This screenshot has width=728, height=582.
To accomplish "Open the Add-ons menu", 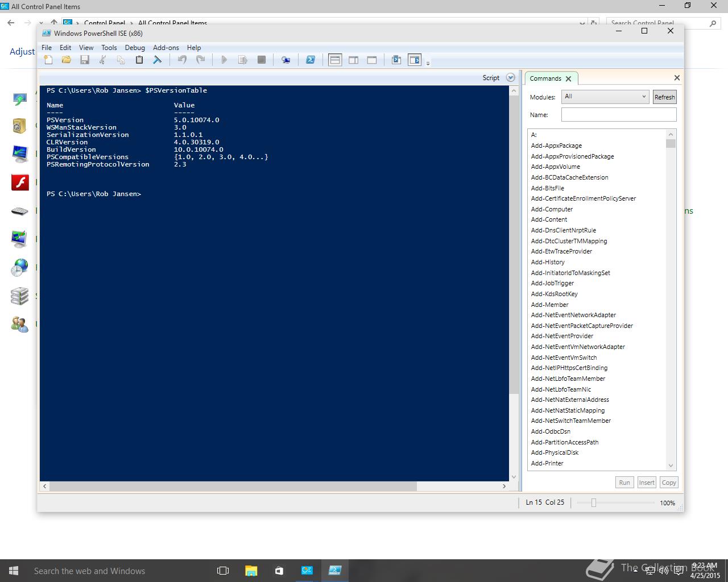I will coord(166,48).
